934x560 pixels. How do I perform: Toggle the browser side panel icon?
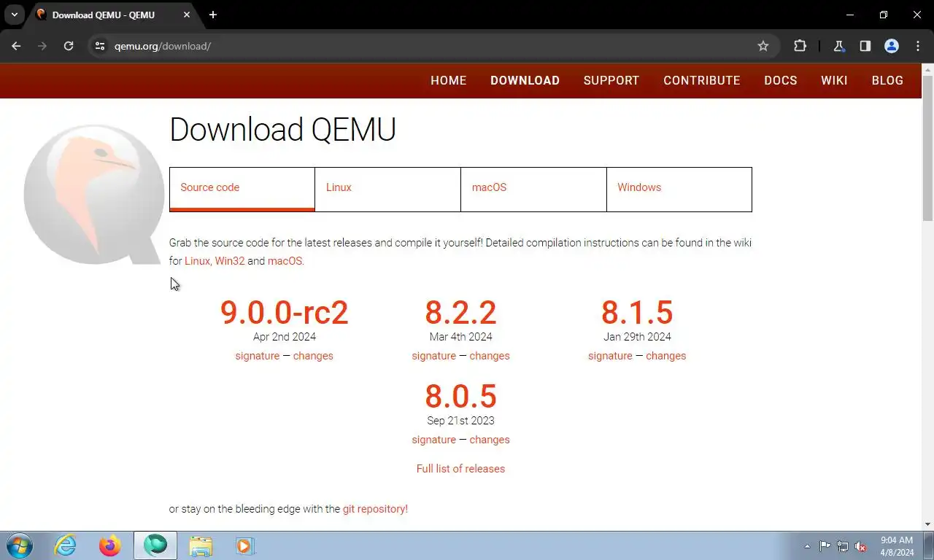click(865, 46)
